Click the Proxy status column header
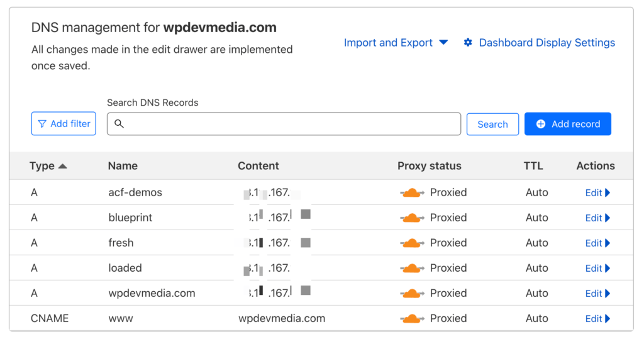 click(429, 166)
